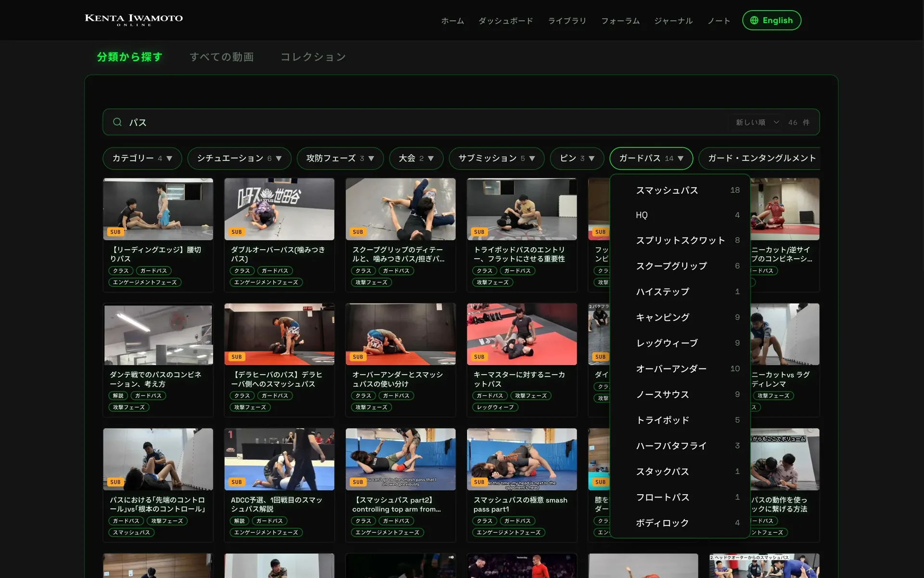Open ADCC予選 スマッシュパス解説 thumbnail
The height and width of the screenshot is (578, 924).
click(x=279, y=459)
